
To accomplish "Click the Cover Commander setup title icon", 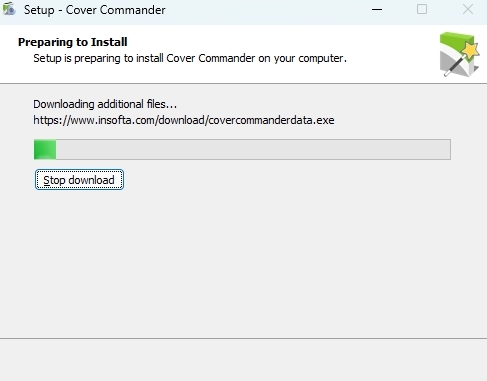I will point(9,9).
